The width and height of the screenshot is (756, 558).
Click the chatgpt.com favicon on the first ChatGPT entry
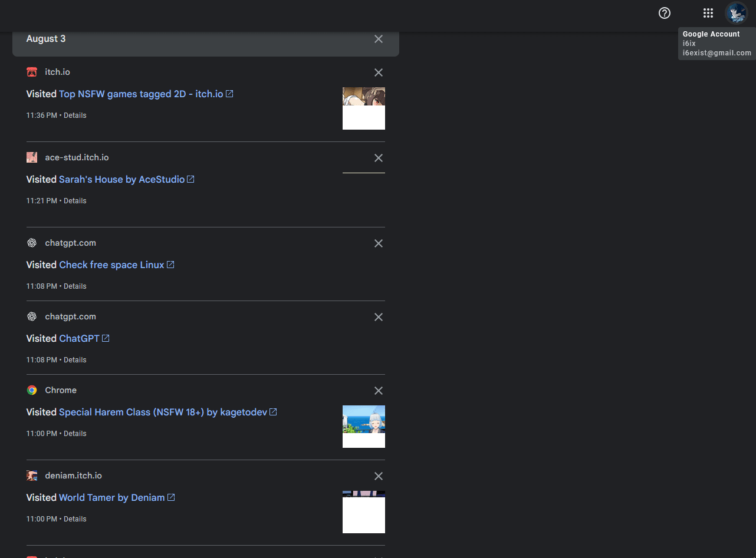click(32, 243)
